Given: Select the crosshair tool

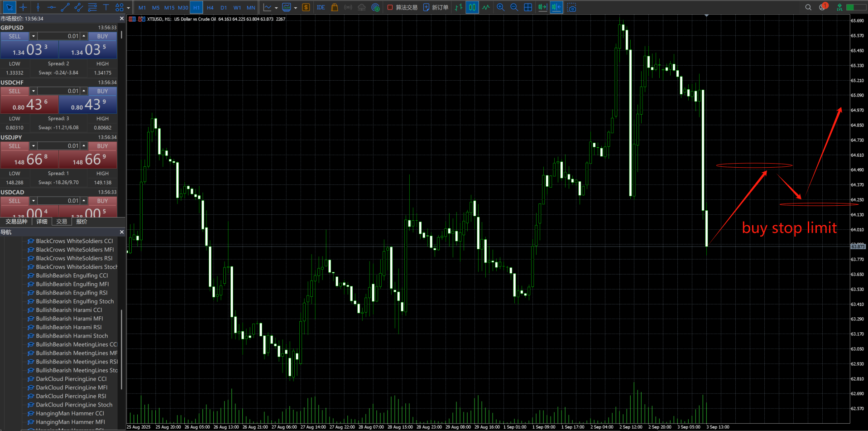Looking at the screenshot, I should [23, 7].
